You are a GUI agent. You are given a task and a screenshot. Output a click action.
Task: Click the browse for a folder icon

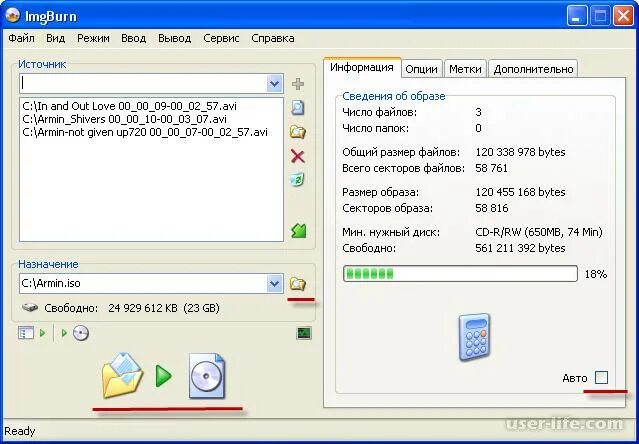coord(298,132)
